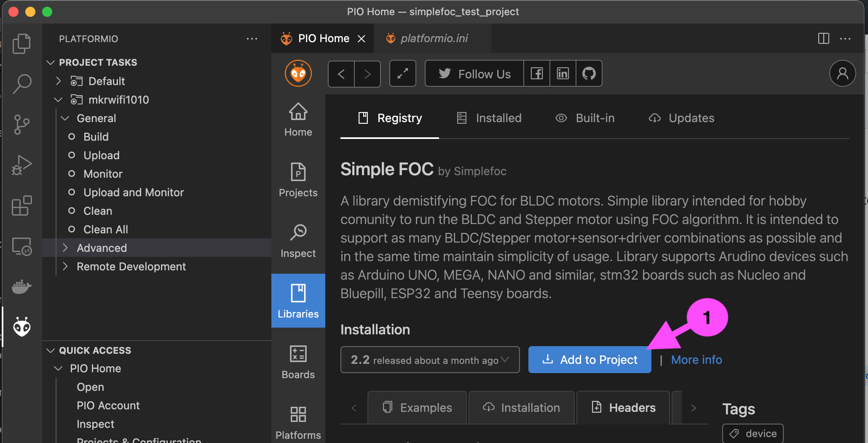868x443 pixels.
Task: Go forward in PIO Home navigation
Action: click(367, 74)
